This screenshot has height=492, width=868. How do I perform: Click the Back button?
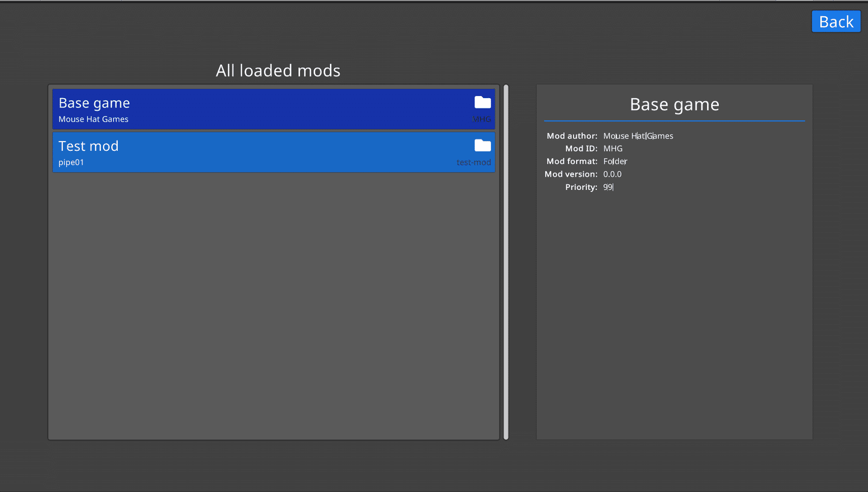point(836,22)
